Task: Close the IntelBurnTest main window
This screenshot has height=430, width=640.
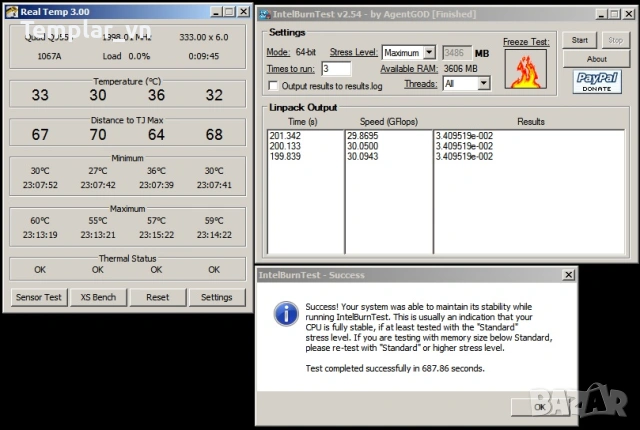Action: [629, 15]
